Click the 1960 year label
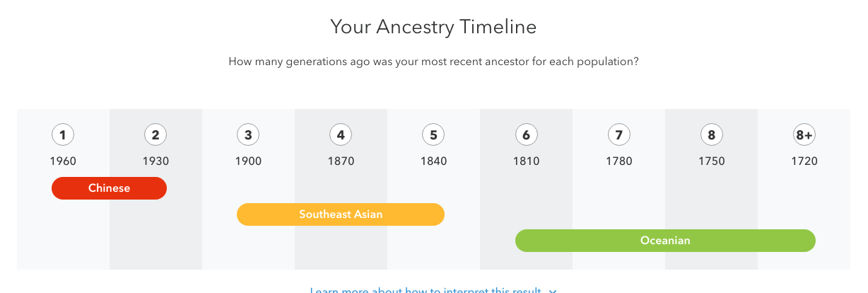Screen dimensions: 868x293 point(63,161)
